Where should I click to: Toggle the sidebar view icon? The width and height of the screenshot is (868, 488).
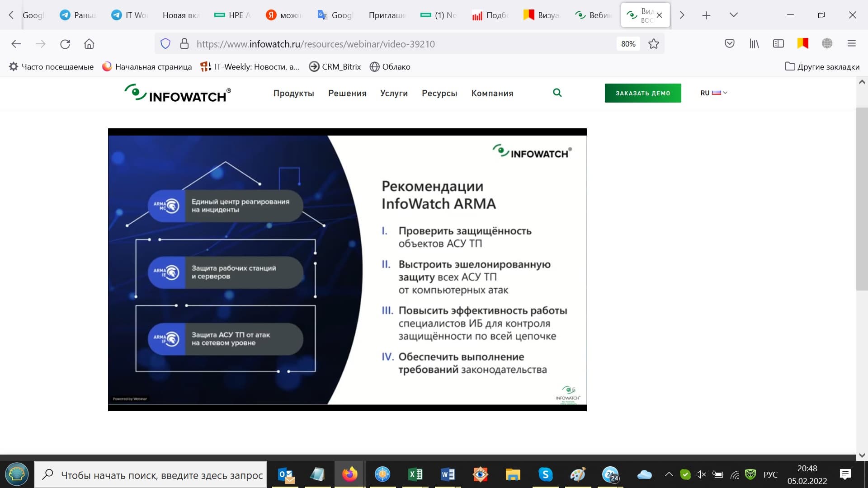(778, 44)
